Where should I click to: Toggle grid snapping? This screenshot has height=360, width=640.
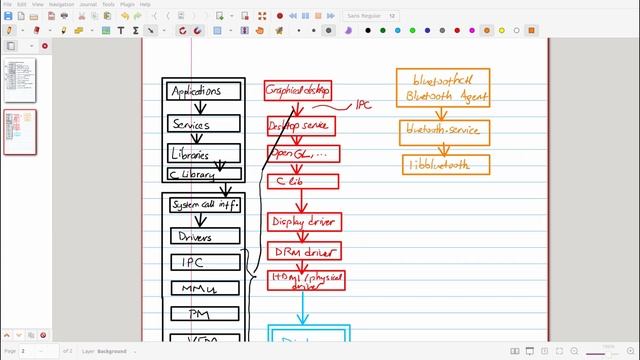point(198,30)
